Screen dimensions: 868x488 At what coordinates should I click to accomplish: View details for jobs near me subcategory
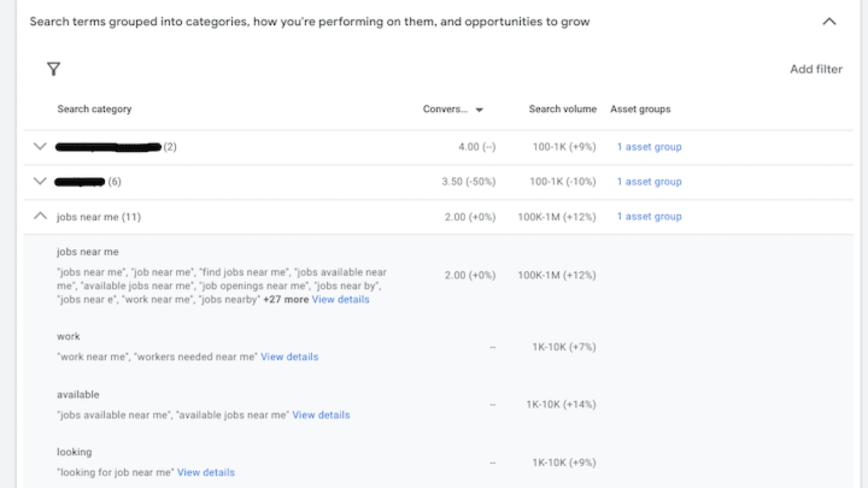pos(340,299)
